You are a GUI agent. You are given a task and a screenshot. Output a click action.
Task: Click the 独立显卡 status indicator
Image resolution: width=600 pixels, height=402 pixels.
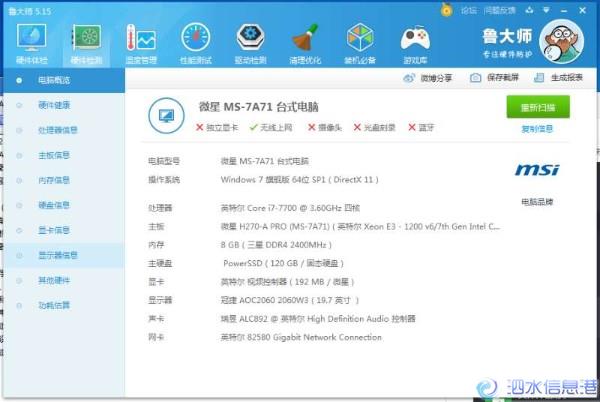point(217,127)
